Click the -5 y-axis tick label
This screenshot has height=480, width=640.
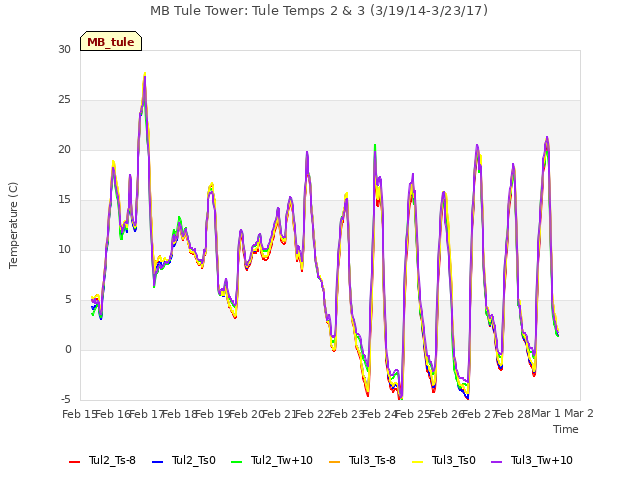[x=65, y=399]
